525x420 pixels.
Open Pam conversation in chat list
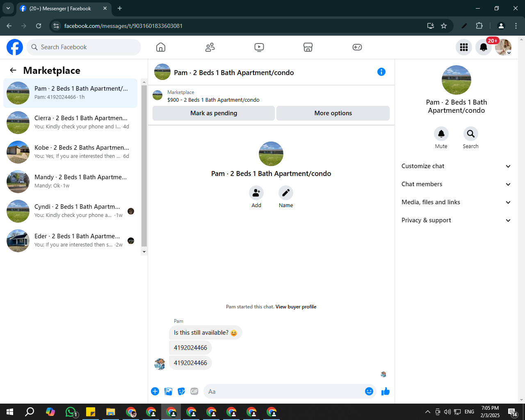(70, 93)
